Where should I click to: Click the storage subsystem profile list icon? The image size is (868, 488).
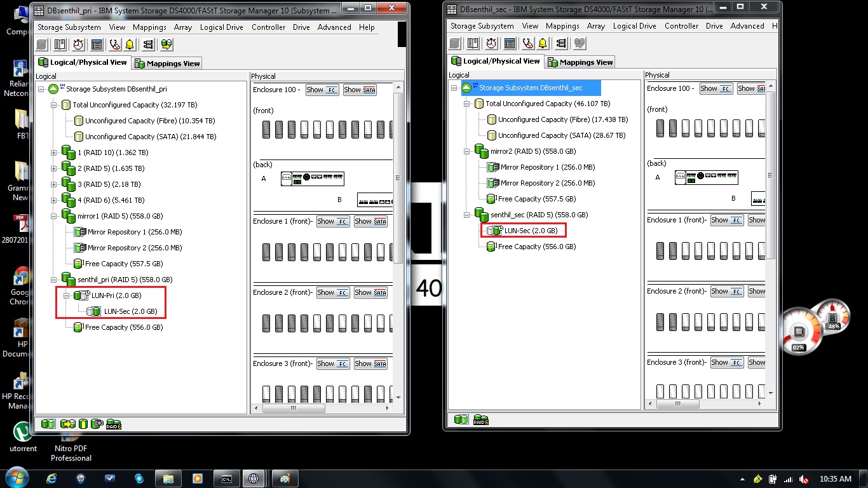coord(60,44)
